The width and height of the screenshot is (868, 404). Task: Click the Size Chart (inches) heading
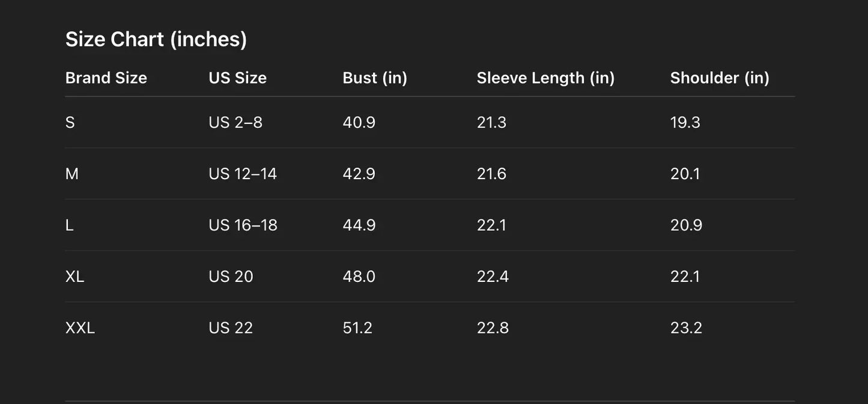pyautogui.click(x=156, y=40)
